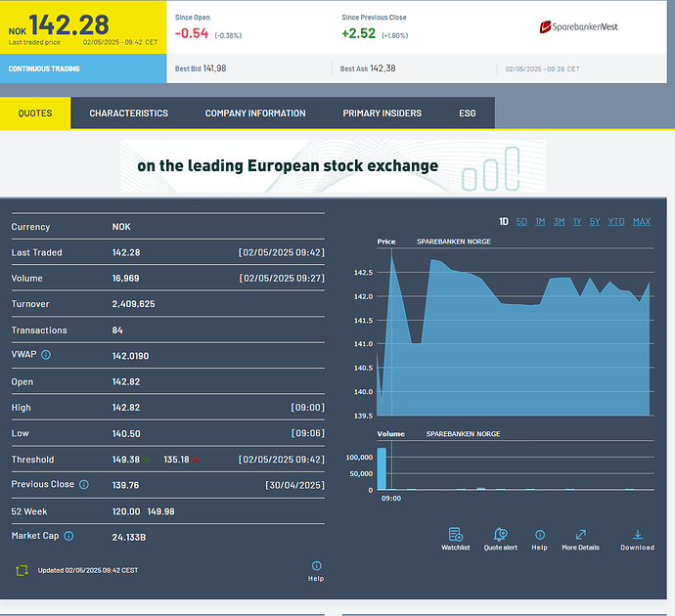
Task: Create a Quote alert
Action: point(500,539)
